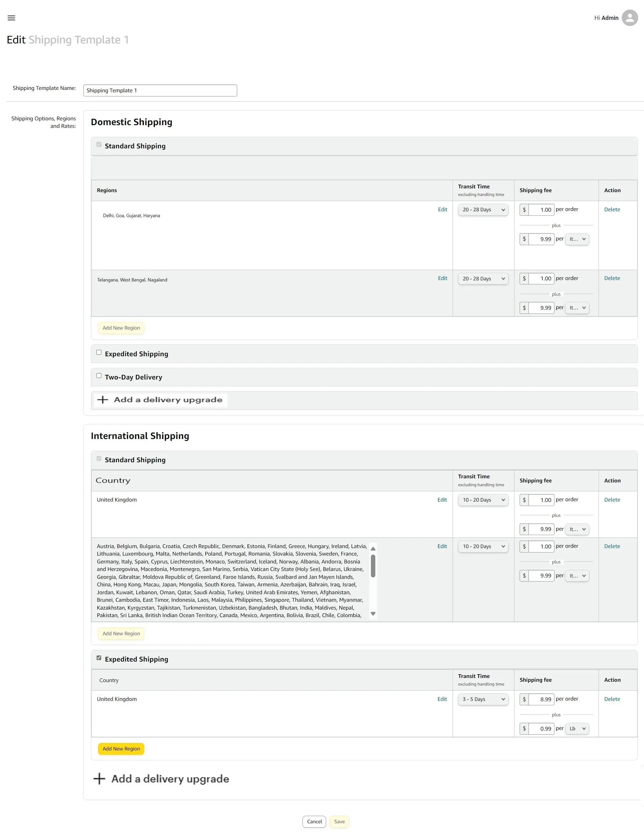This screenshot has height=838, width=644.
Task: Click Add New Region under Expedited Shipping
Action: (121, 749)
